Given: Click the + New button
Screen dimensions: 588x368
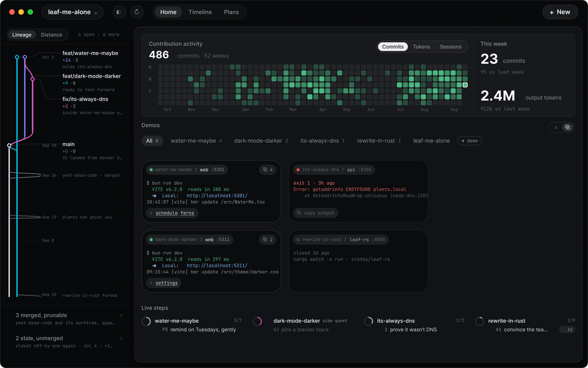Looking at the screenshot, I should point(560,12).
